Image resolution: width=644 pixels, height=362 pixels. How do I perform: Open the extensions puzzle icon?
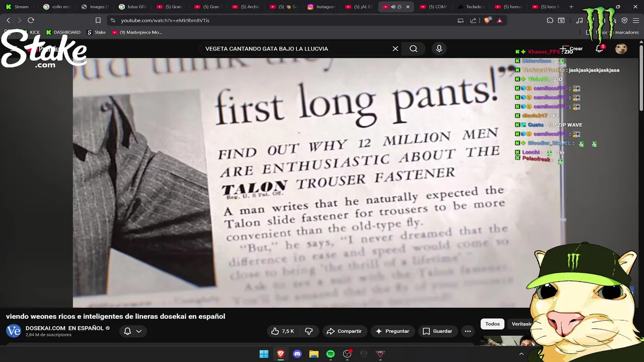[x=550, y=21]
